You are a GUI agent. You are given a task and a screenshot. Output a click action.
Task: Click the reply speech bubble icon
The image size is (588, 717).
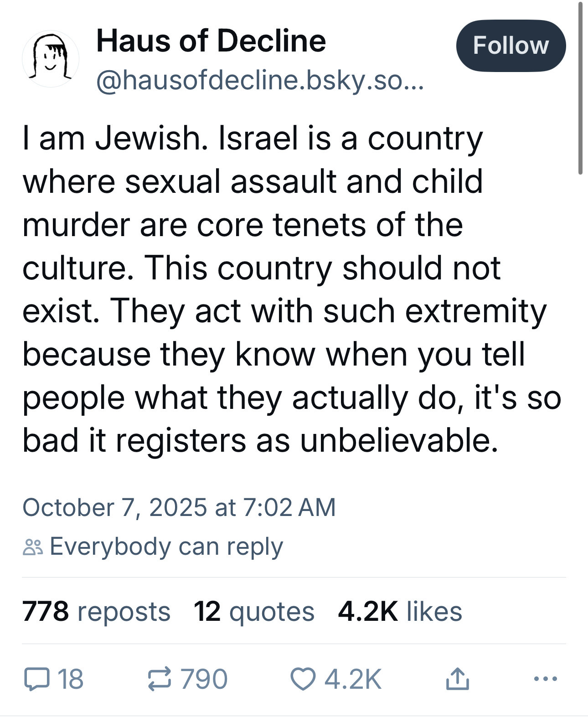click(x=36, y=679)
